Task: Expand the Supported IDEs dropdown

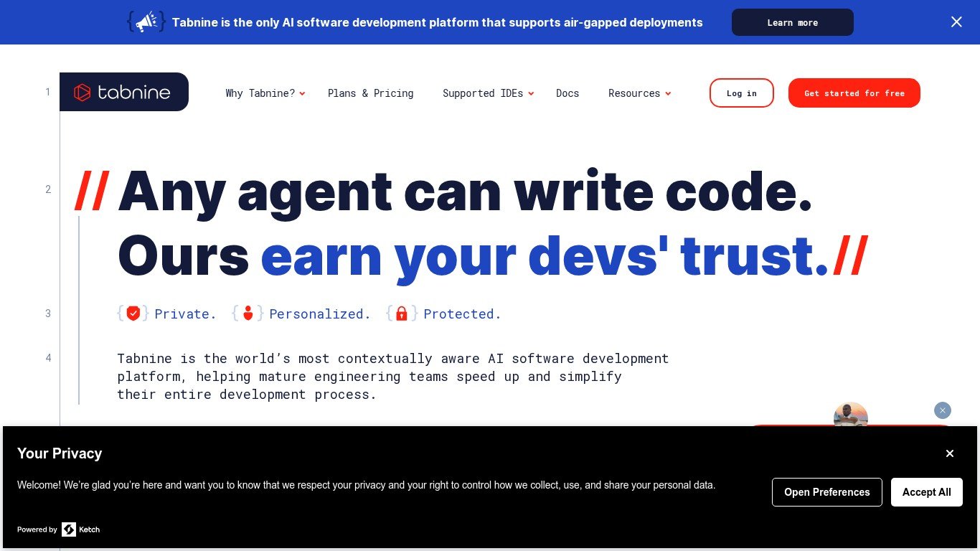Action: tap(488, 93)
